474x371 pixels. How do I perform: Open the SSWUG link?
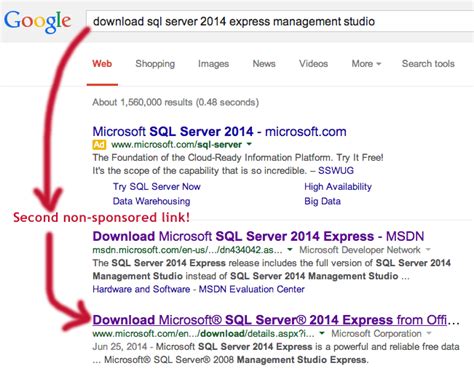[336, 171]
